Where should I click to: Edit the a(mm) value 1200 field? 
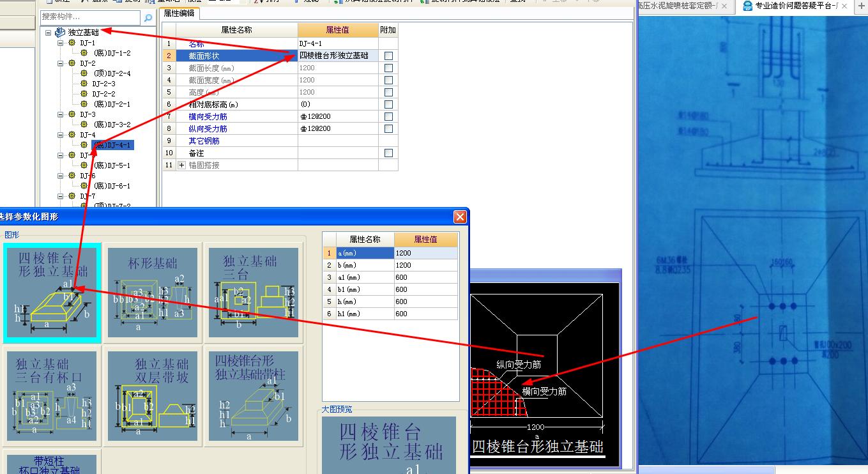pos(426,253)
